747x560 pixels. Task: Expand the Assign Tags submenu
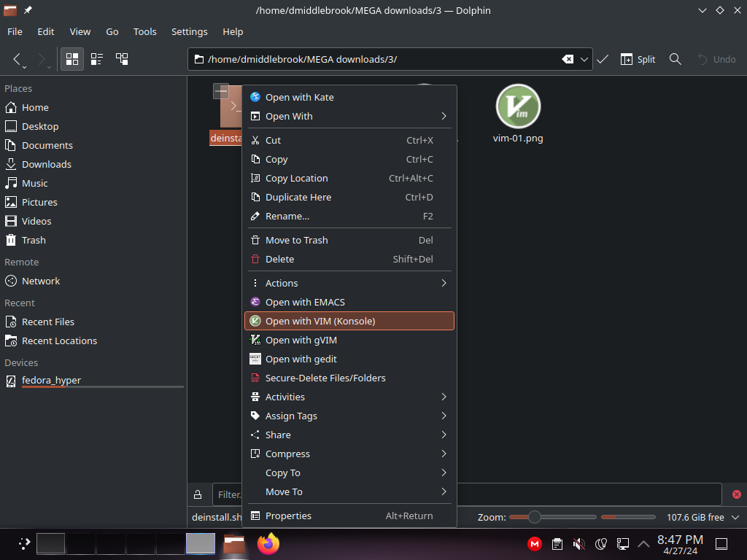pos(349,416)
